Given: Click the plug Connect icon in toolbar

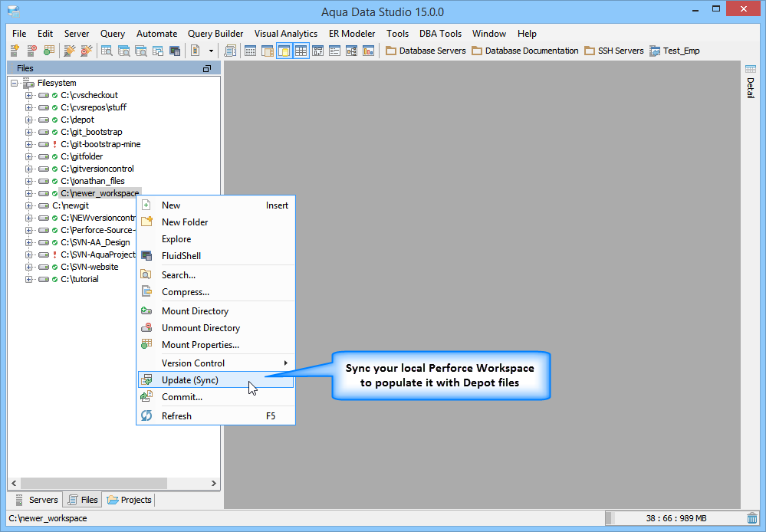Looking at the screenshot, I should tap(70, 51).
